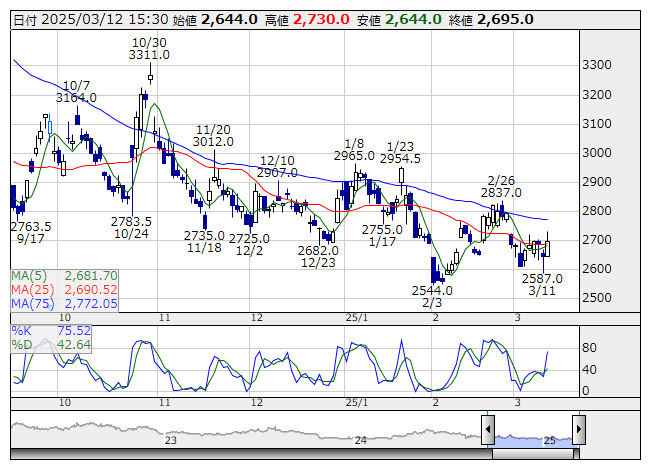Click the date 2025/03/12 15:30 header
Image resolution: width=653 pixels, height=470 pixels.
91,20
